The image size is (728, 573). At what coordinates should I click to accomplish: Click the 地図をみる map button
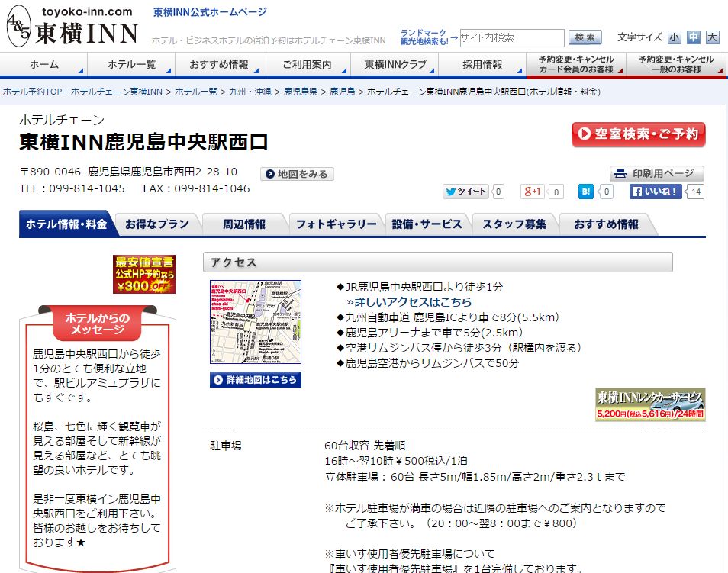[297, 174]
